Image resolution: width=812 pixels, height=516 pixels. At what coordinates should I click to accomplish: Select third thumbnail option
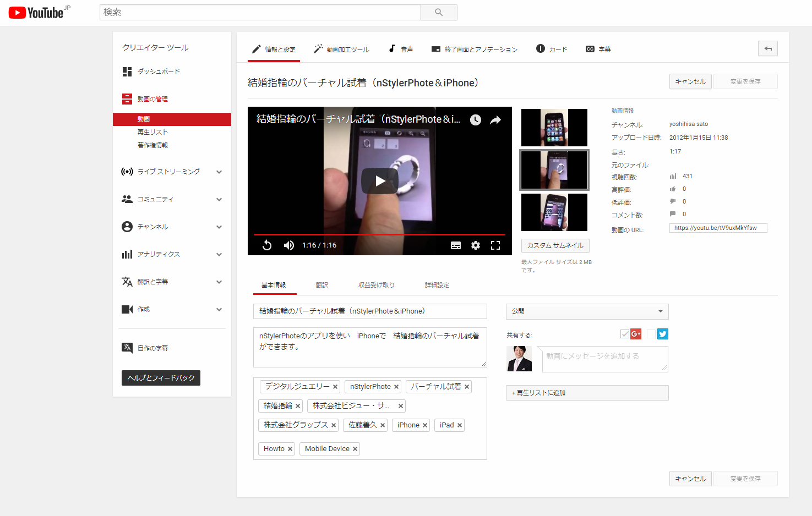point(554,212)
